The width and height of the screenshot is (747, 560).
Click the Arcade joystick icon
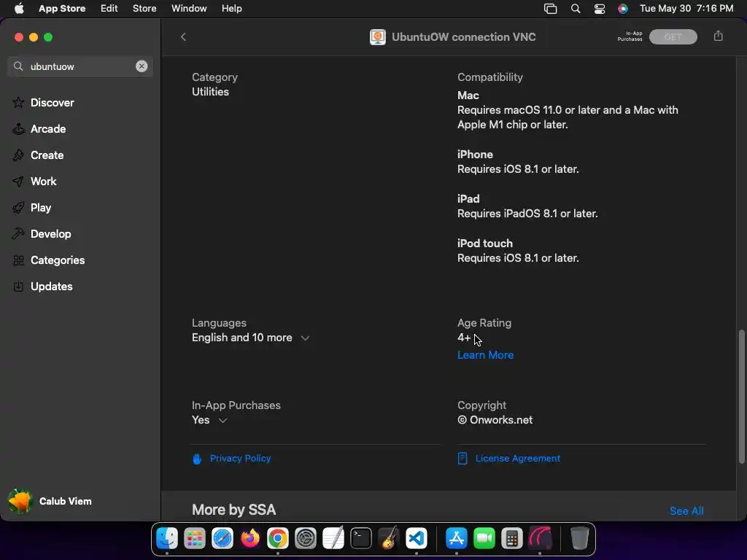click(18, 128)
